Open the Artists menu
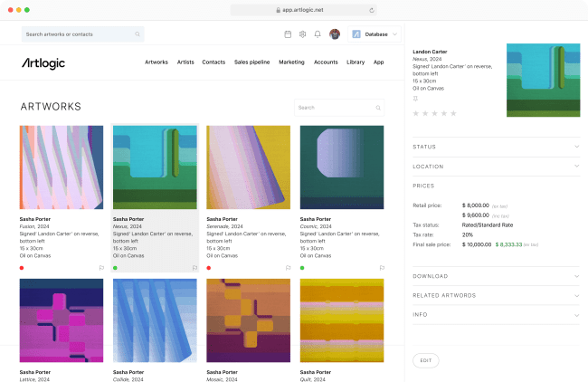 click(x=185, y=62)
